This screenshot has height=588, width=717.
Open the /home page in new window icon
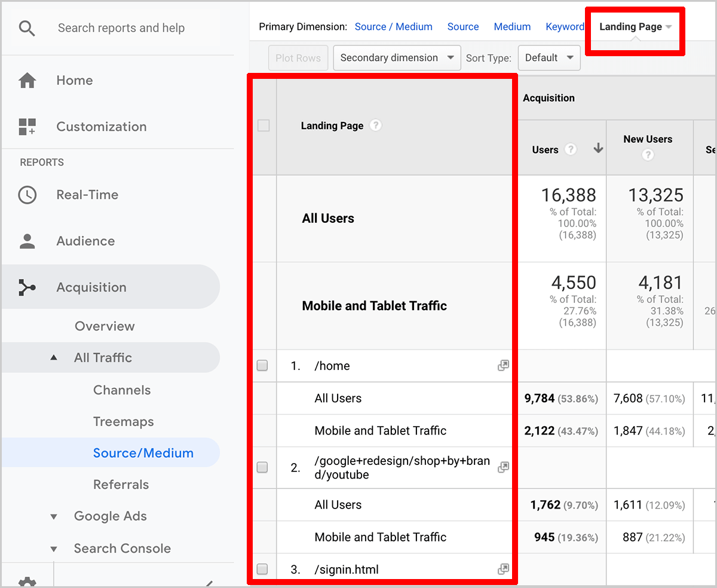click(x=503, y=366)
